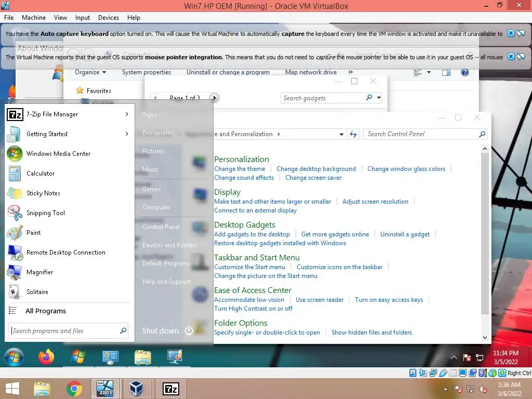The height and width of the screenshot is (399, 532).
Task: Open the personalization monitor taskbar icon
Action: coord(175,357)
